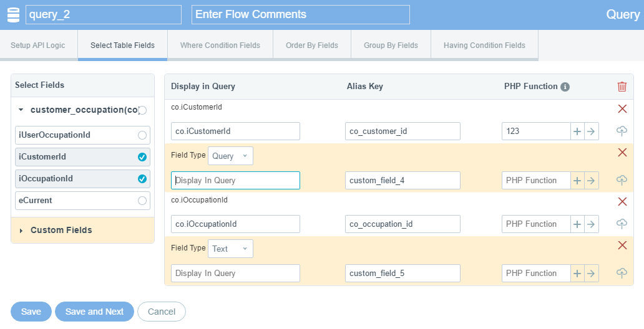The width and height of the screenshot is (644, 329).
Task: Click arrow icon in custom_field_4 row
Action: point(591,181)
